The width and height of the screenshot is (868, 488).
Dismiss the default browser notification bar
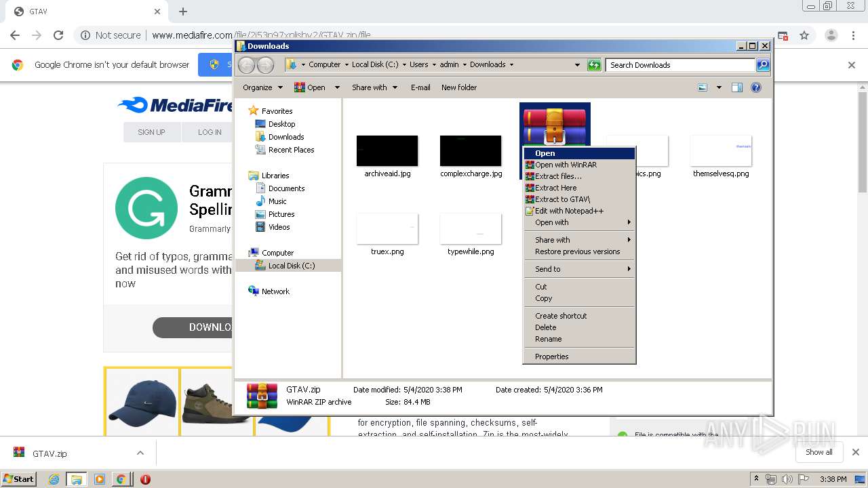852,65
